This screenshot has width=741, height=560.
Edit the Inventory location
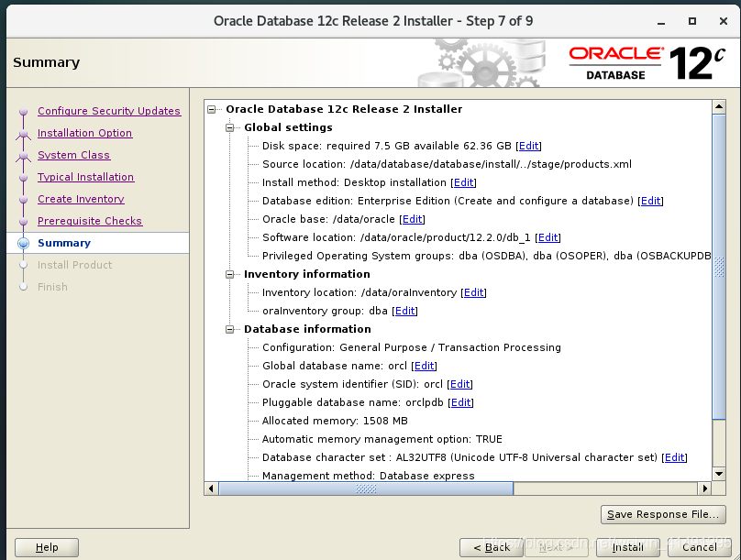(x=473, y=292)
